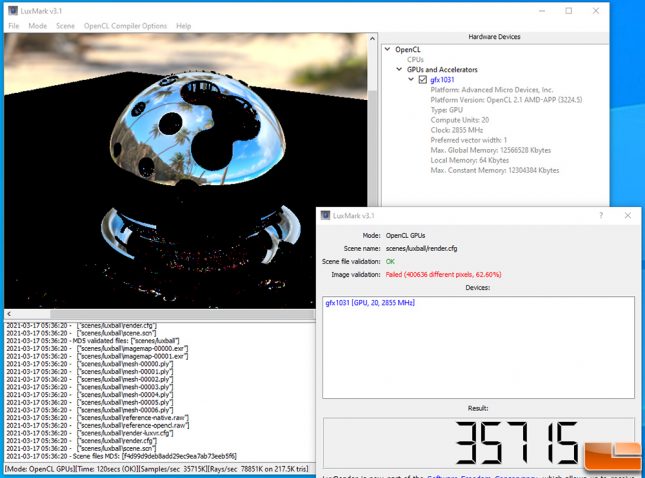Click log line mentioning render-luxvr.cfg
Screen dimensions: 645x478
click(90, 433)
